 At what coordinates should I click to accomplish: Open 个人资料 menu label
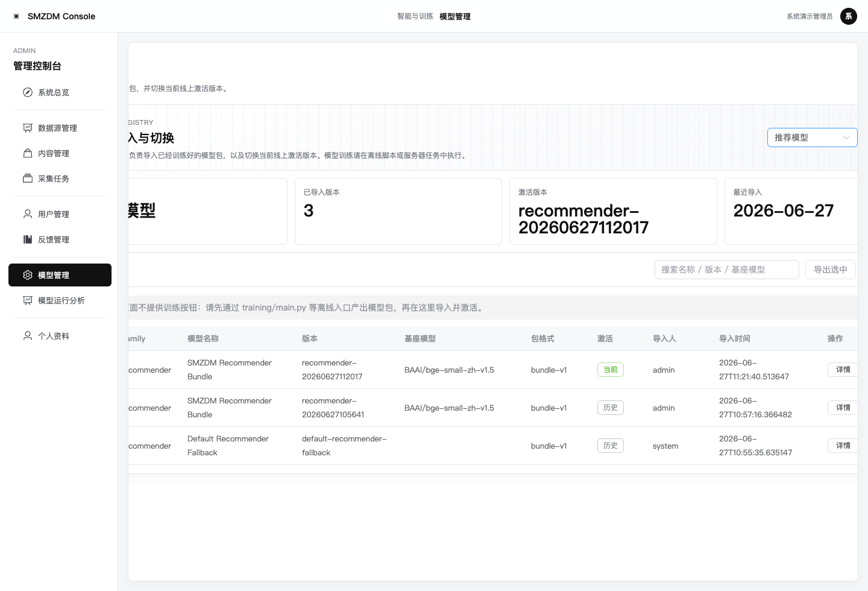click(x=54, y=336)
